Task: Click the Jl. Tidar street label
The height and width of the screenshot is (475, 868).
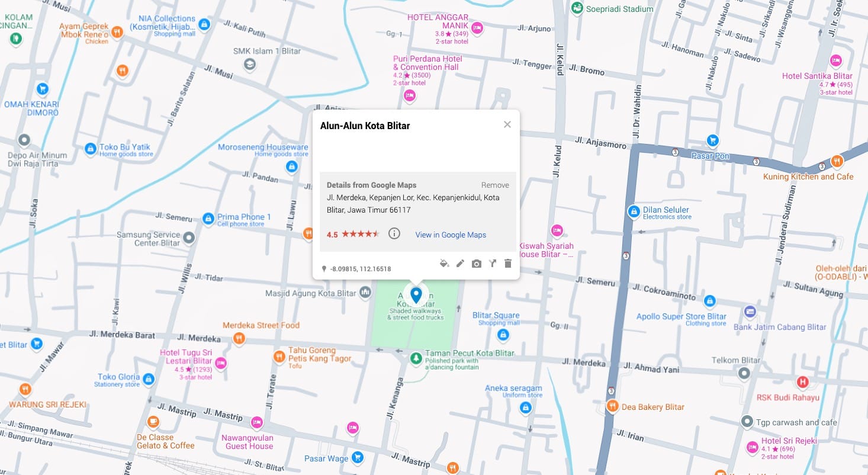Action: [x=208, y=277]
